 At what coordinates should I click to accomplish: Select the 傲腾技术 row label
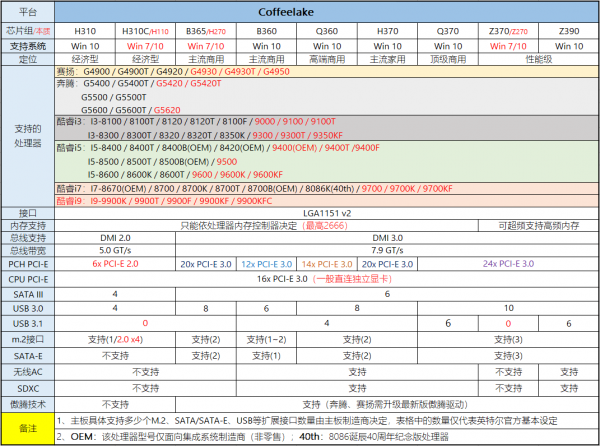pos(28,404)
